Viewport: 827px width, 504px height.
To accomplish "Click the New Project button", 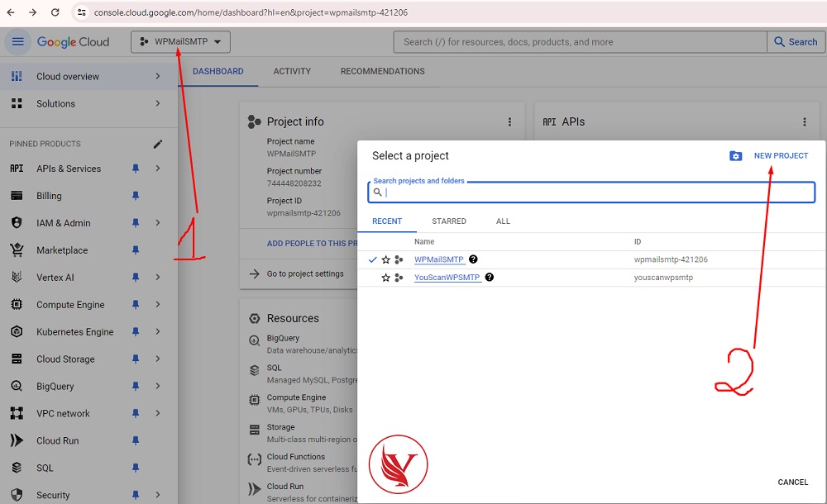I will tap(781, 156).
